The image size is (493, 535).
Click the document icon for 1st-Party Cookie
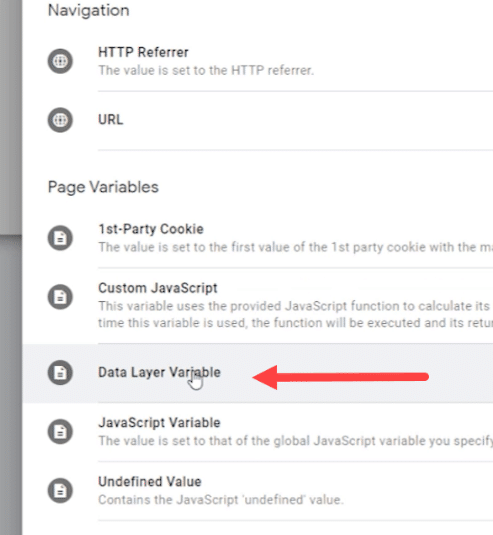click(60, 238)
